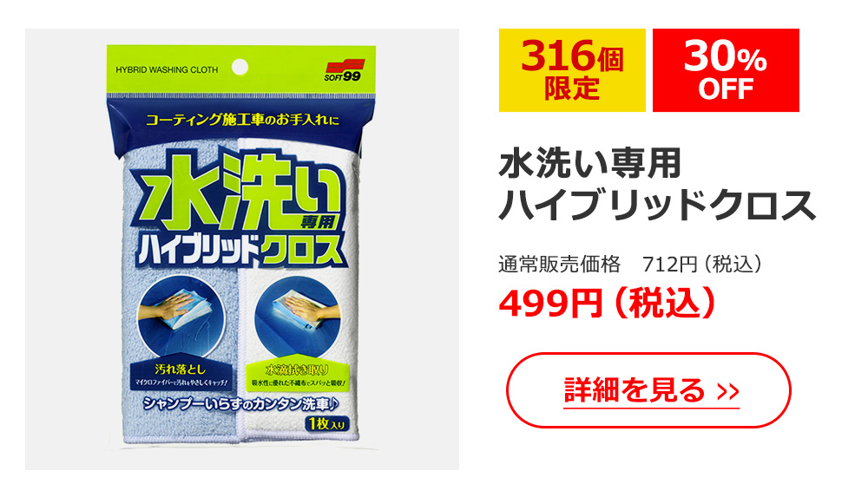The image size is (868, 497).
Task: Click the 通常販売価格 712円 regular price text
Action: click(630, 265)
